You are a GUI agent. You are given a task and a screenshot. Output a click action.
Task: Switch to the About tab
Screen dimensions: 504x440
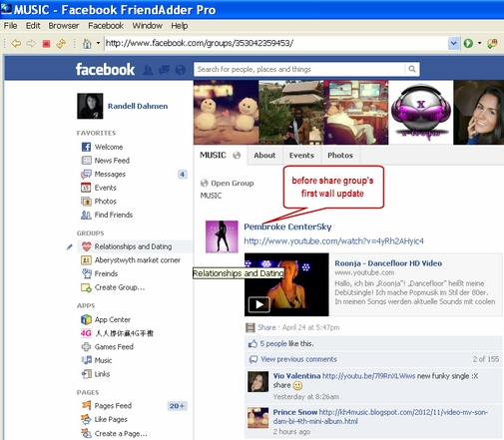pos(264,156)
